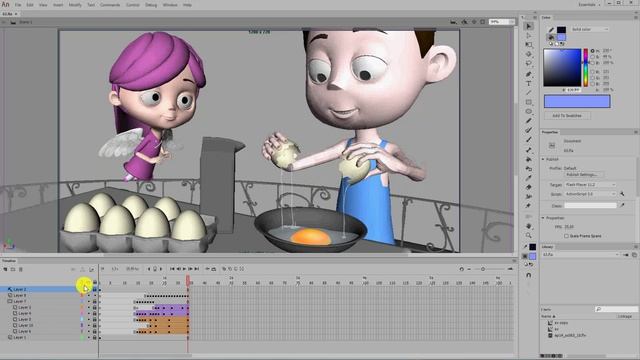The width and height of the screenshot is (640, 360).
Task: Toggle lock on Layer 8
Action: [x=95, y=295]
